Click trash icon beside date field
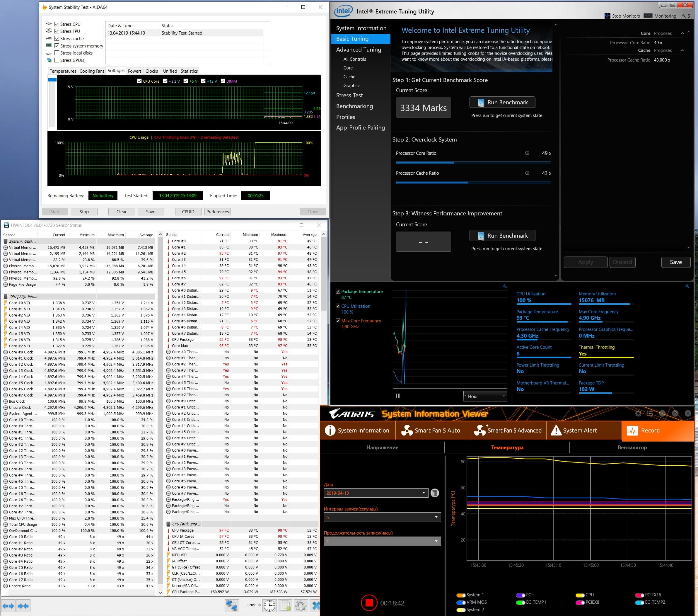The width and height of the screenshot is (698, 616). (x=435, y=493)
